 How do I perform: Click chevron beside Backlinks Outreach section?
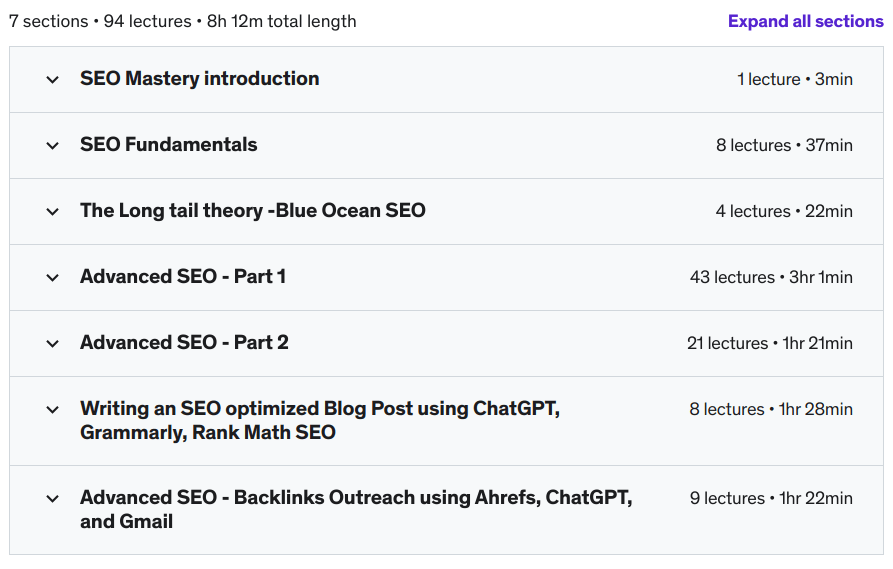[53, 499]
